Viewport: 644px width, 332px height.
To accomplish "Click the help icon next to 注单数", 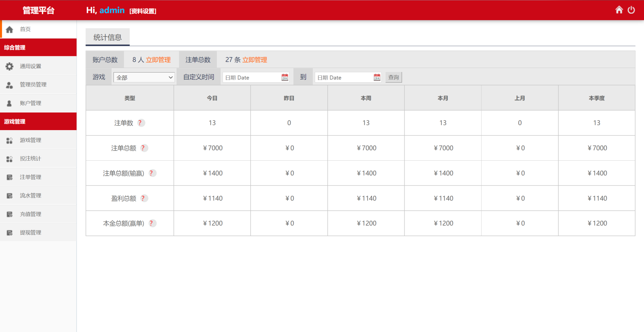I will pos(140,123).
